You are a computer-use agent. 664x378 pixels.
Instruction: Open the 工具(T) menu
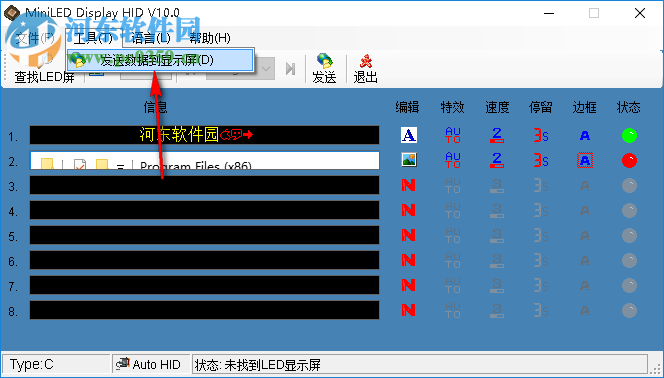point(93,38)
